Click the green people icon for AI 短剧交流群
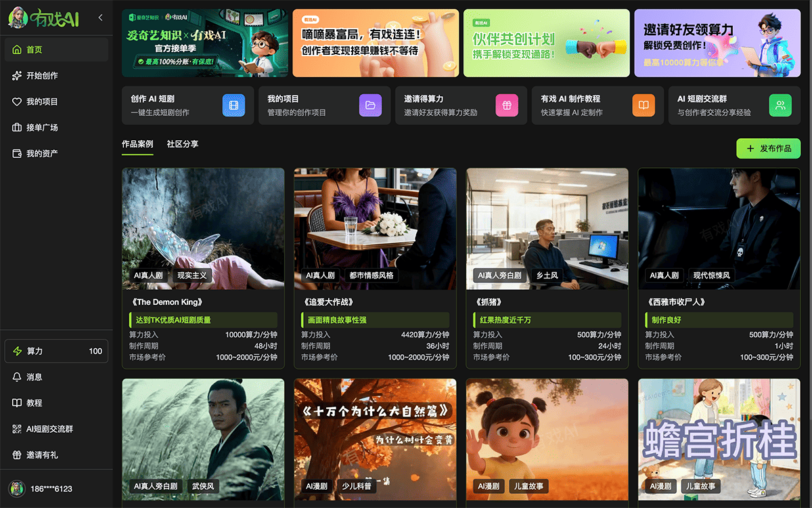This screenshot has height=508, width=812. click(780, 105)
